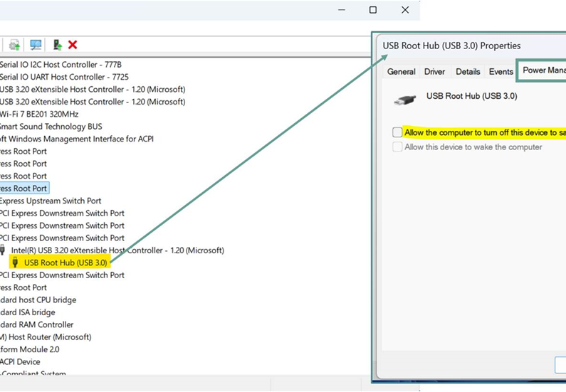Click USB connector icon in Properties dialog
The image size is (566, 392).
[x=404, y=100]
